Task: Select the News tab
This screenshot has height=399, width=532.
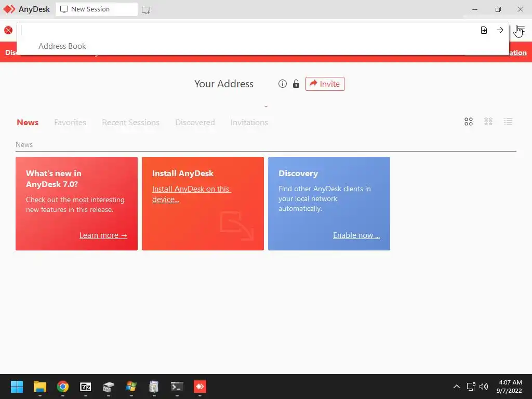Action: [x=28, y=123]
